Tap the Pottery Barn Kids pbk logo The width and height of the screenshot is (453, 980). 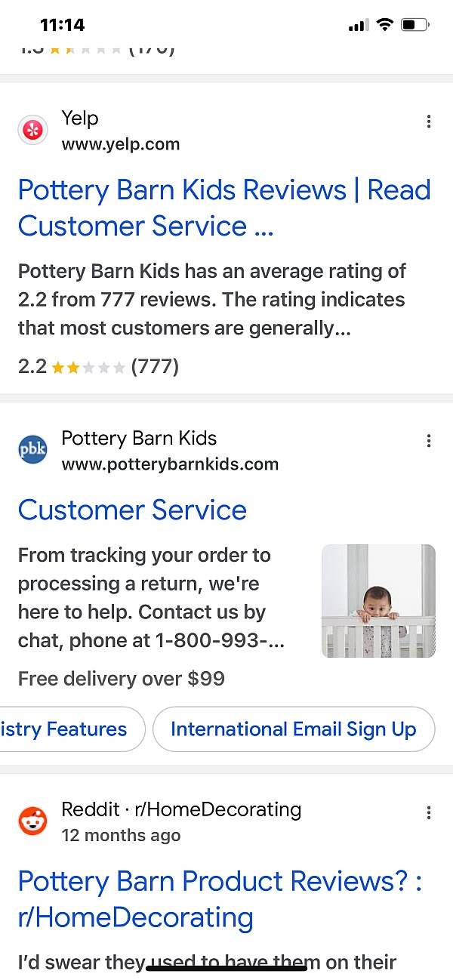[32, 450]
